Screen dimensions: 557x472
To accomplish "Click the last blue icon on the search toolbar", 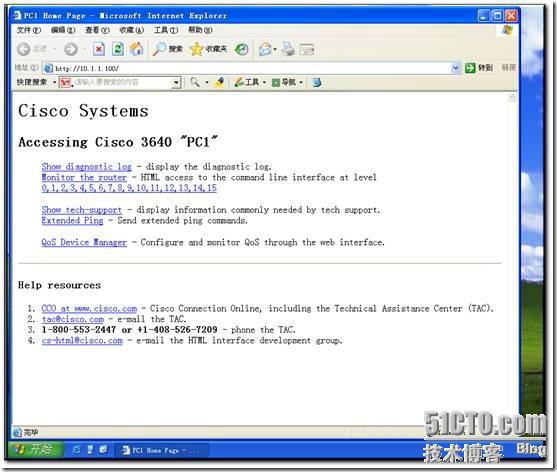I will point(317,82).
